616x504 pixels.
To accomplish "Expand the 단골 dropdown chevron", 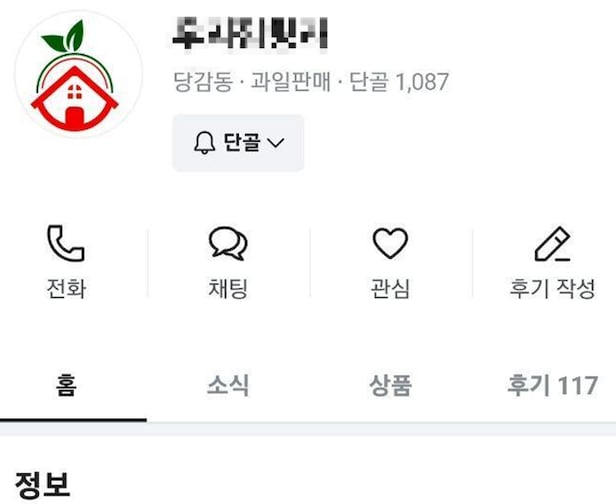I will click(275, 142).
